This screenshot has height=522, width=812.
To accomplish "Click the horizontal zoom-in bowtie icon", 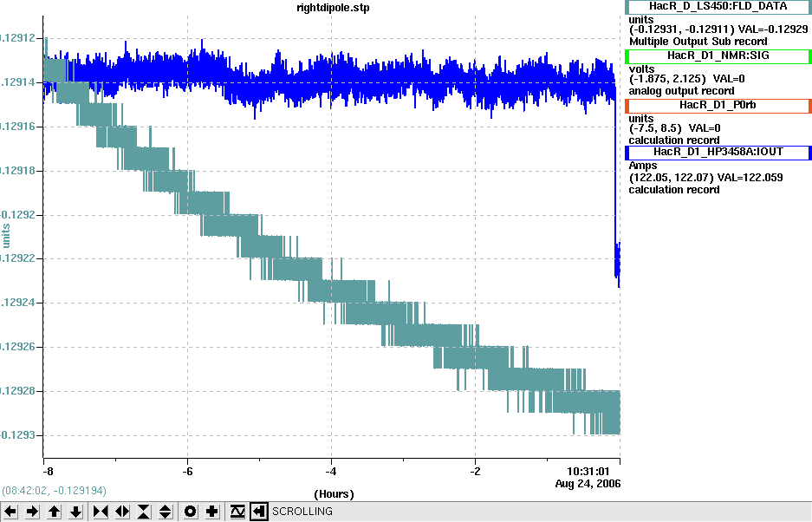I will (x=101, y=512).
